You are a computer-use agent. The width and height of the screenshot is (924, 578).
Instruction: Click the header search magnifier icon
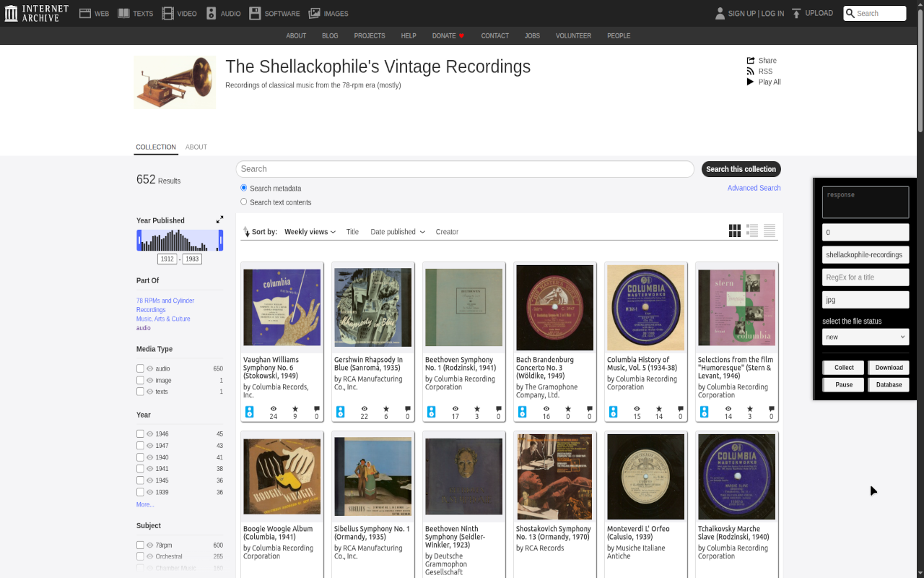pyautogui.click(x=850, y=13)
